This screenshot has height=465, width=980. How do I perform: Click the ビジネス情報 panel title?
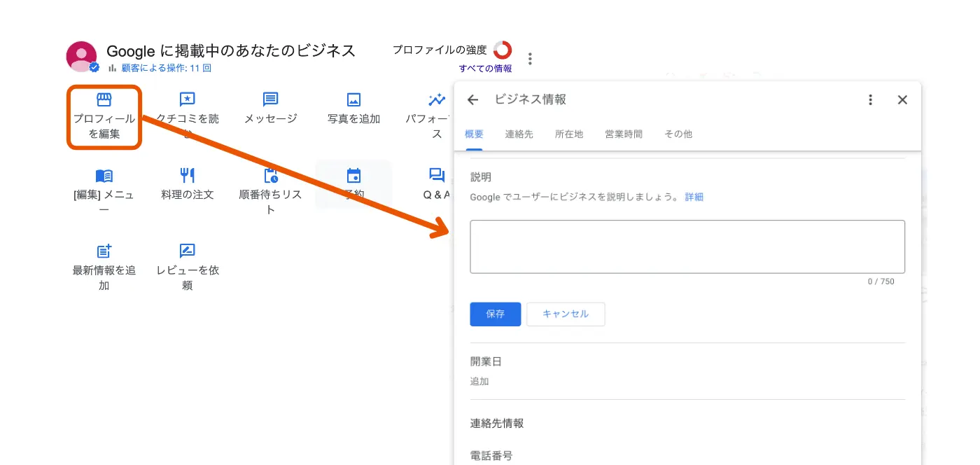pos(531,99)
